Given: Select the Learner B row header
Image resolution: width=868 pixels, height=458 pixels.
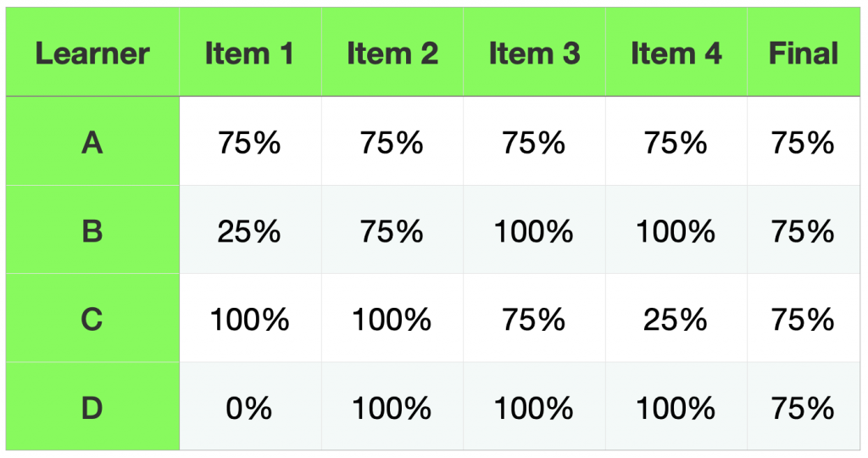Looking at the screenshot, I should pyautogui.click(x=92, y=231).
